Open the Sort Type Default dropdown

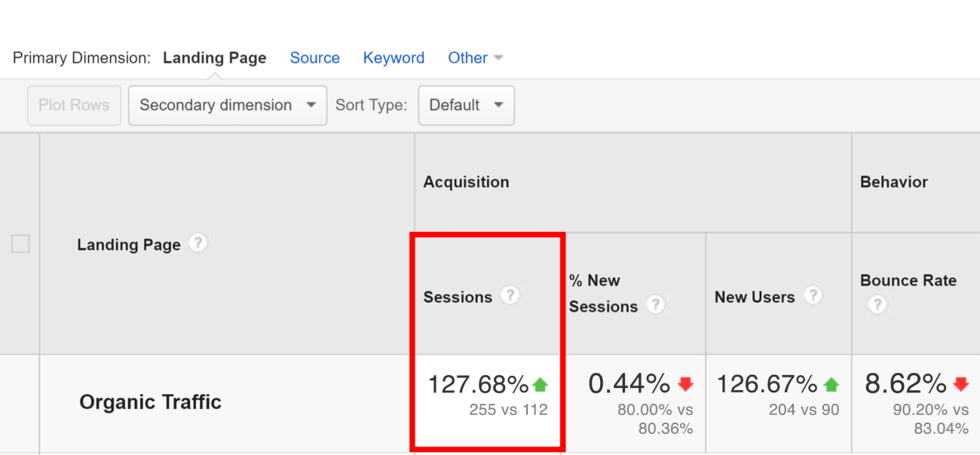click(467, 105)
